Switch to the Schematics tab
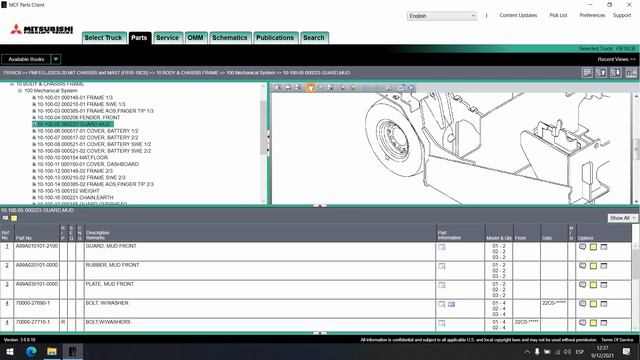The image size is (640, 360). click(230, 38)
